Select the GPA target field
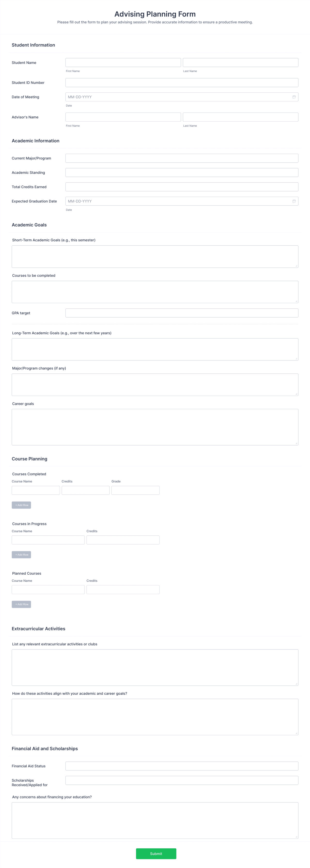310x868 pixels. pos(182,313)
